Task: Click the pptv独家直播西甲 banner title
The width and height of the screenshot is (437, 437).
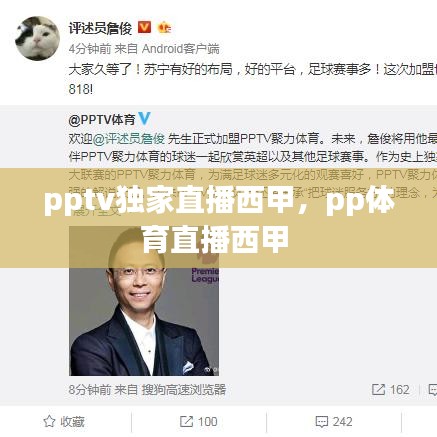Action: pos(218,219)
